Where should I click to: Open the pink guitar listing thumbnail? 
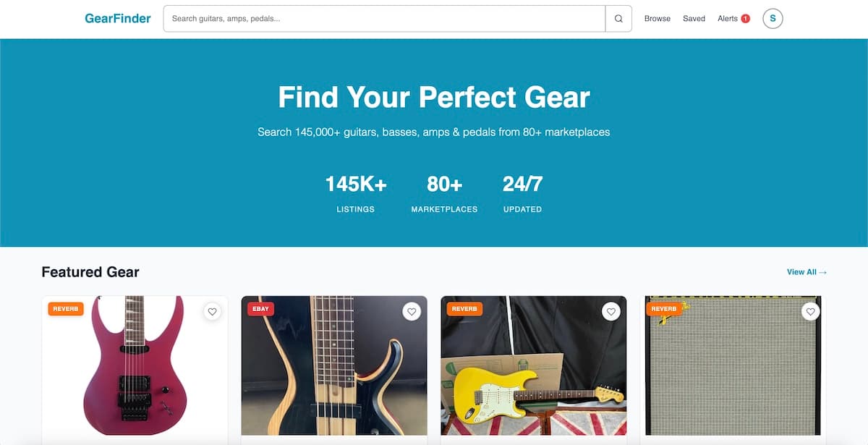pos(135,369)
